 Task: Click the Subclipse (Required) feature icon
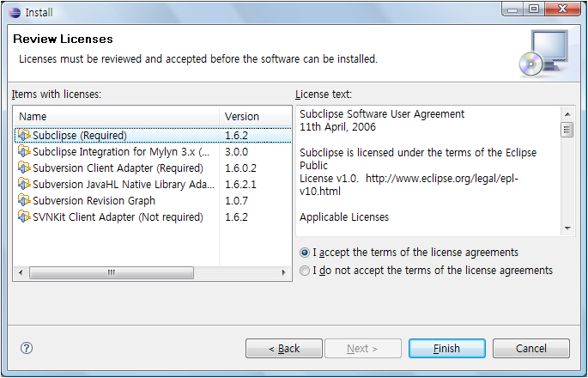point(24,136)
